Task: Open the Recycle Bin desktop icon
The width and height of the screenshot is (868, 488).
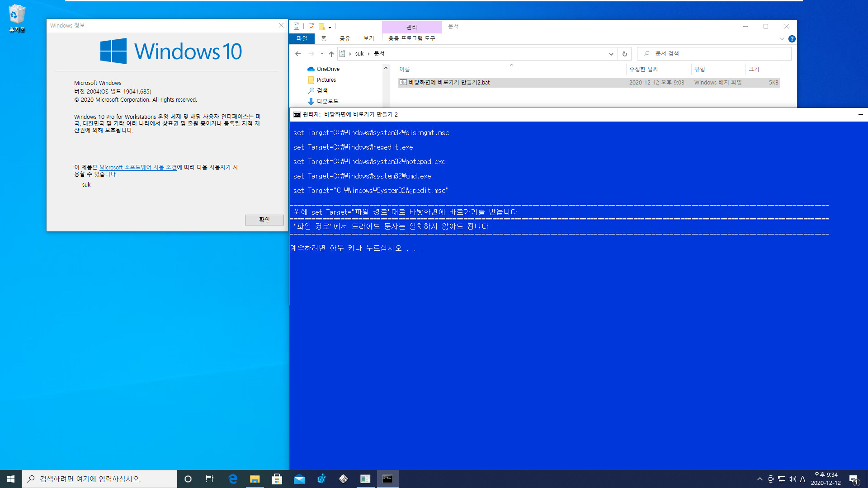Action: (x=17, y=19)
